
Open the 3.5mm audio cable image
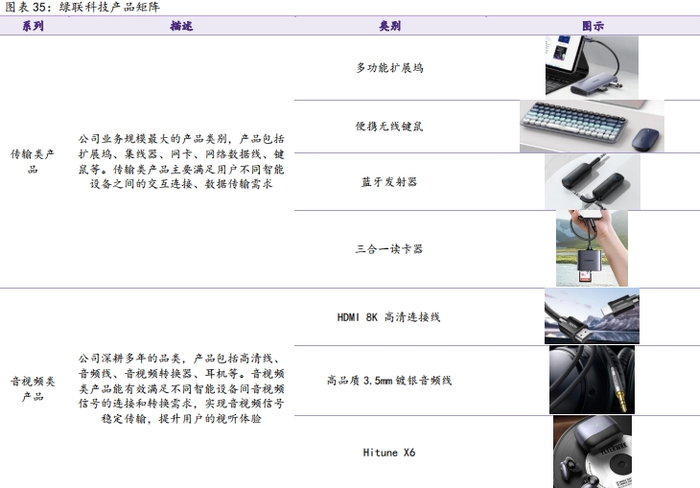pyautogui.click(x=592, y=380)
